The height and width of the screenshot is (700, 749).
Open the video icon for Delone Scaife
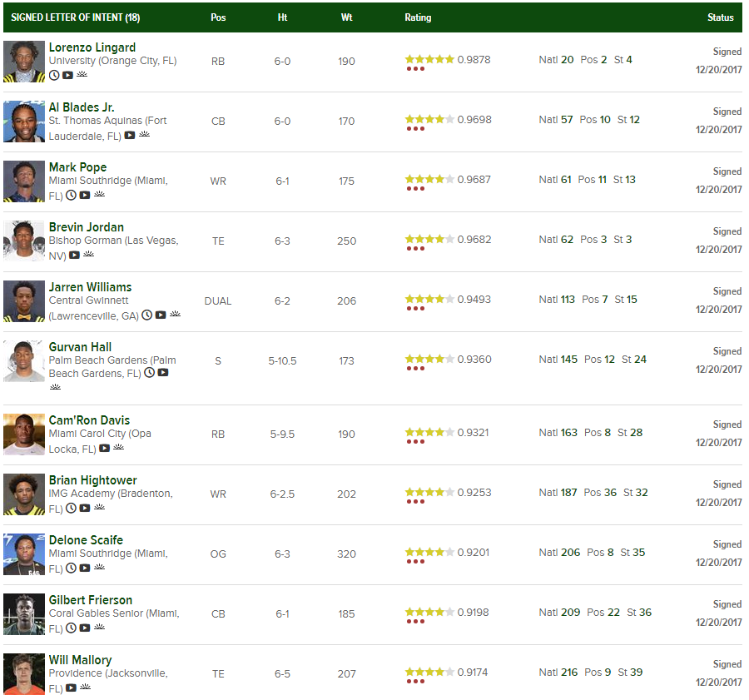point(85,568)
